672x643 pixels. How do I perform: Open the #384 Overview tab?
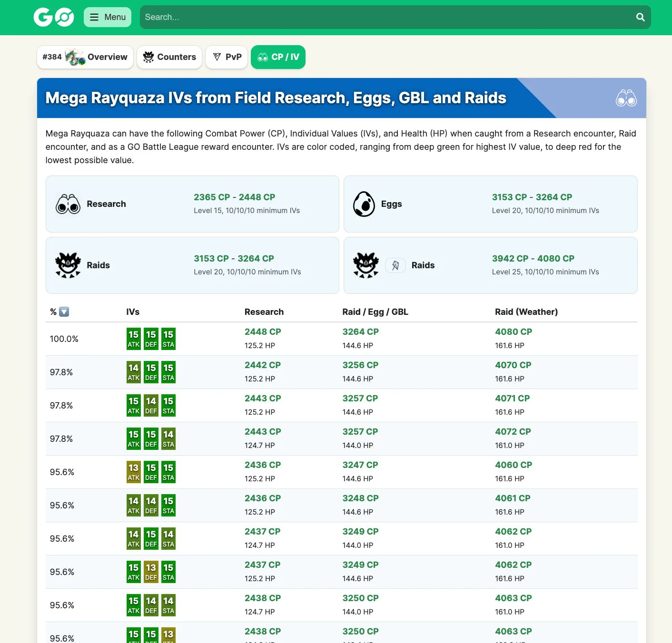85,57
